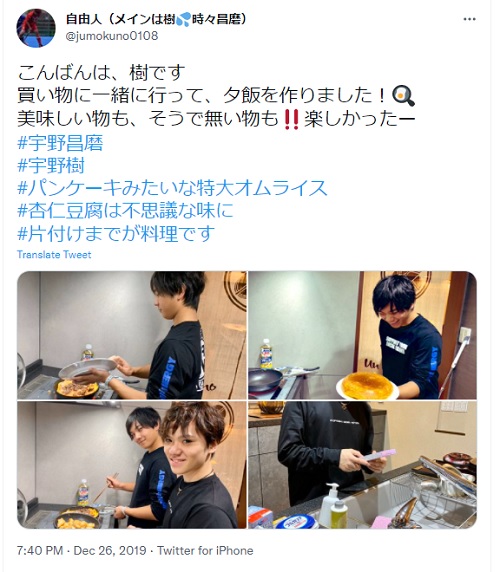Open the tweet's three-dot more menu

click(x=469, y=19)
